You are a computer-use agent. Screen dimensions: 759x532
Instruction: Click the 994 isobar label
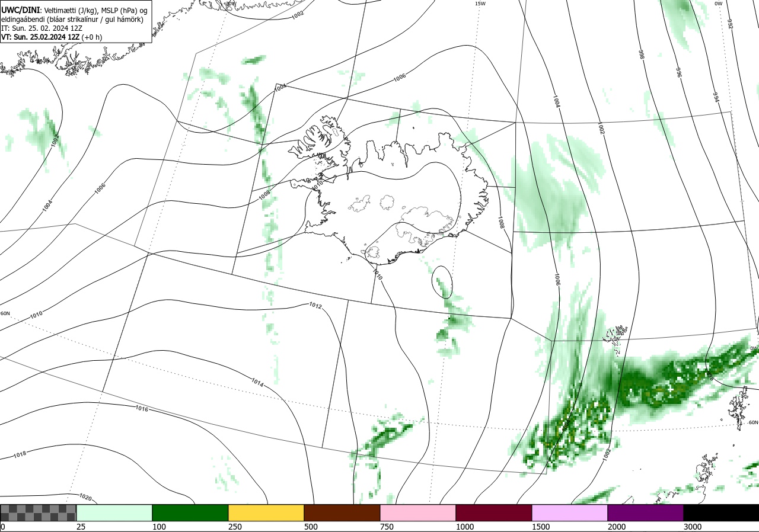point(716,96)
